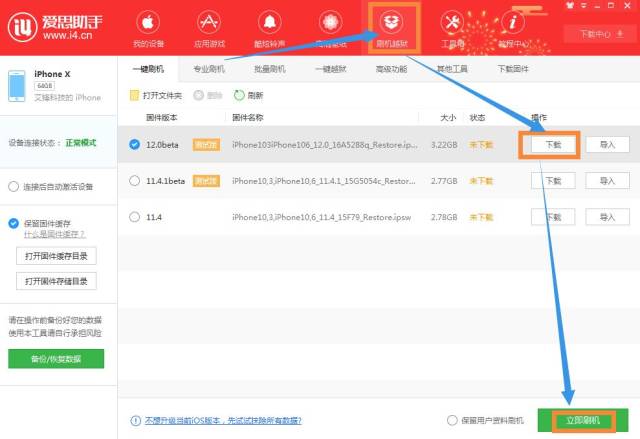Viewport: 640px width, 439px height.
Task: Click the 11.4 15F79 Restore.ipsw filename
Action: pos(322,217)
